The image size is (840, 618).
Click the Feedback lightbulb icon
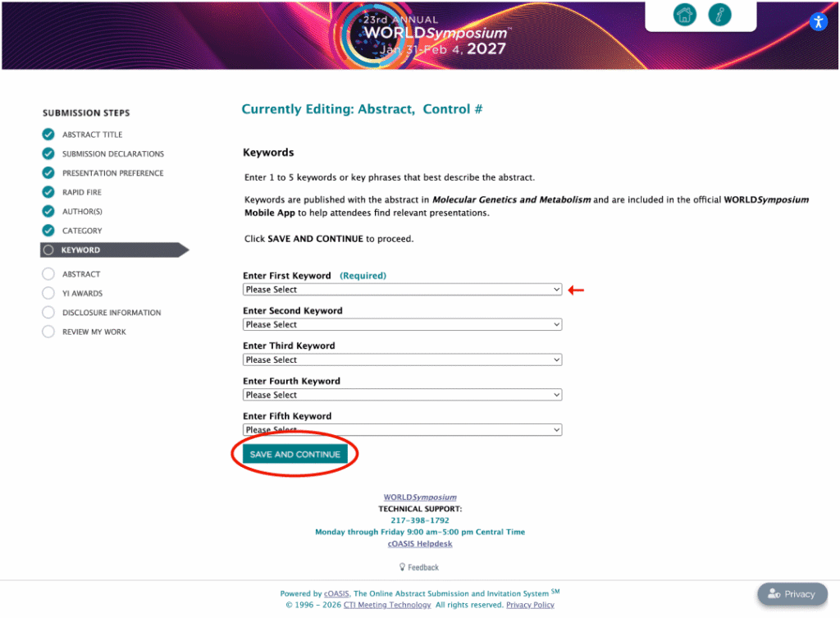click(x=402, y=566)
